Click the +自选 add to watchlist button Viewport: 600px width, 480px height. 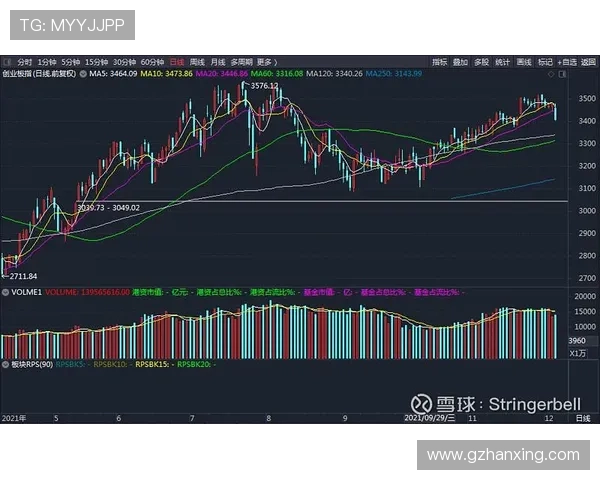click(x=568, y=61)
